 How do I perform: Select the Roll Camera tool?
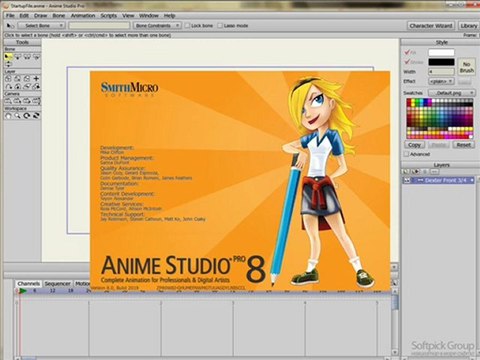coord(27,101)
